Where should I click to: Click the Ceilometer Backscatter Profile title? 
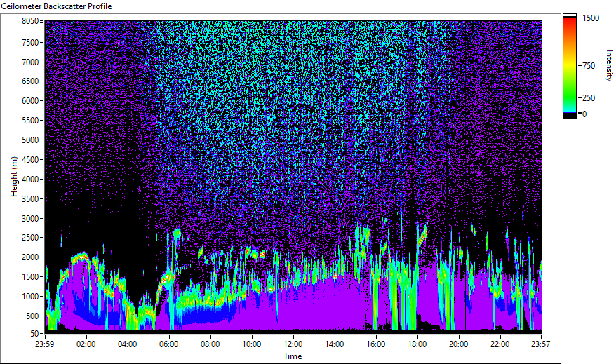coord(56,6)
